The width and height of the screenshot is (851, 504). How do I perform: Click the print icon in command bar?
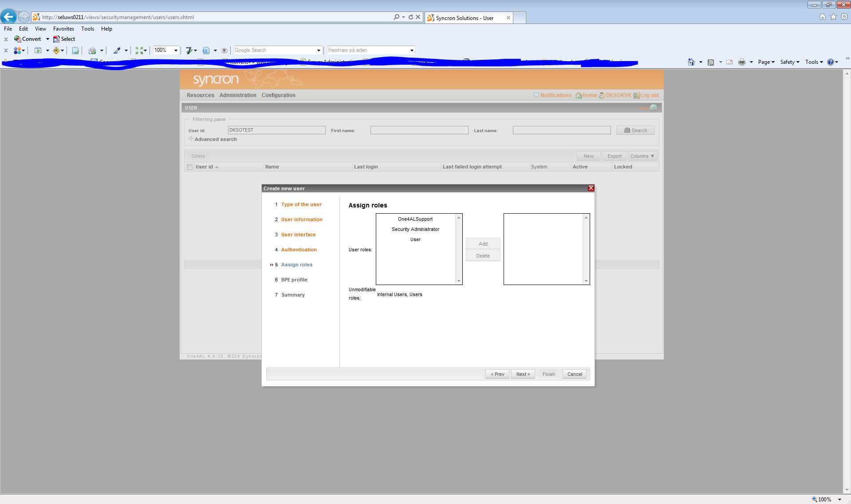tap(741, 62)
